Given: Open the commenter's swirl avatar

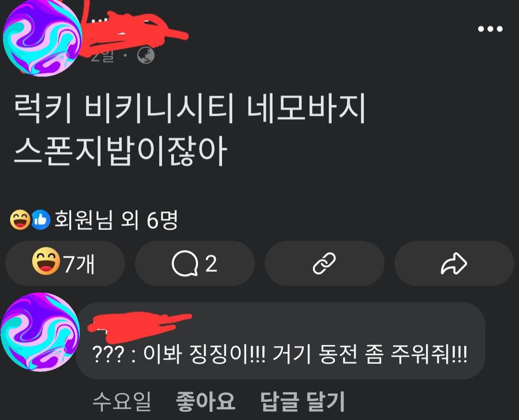Looking at the screenshot, I should (x=40, y=332).
